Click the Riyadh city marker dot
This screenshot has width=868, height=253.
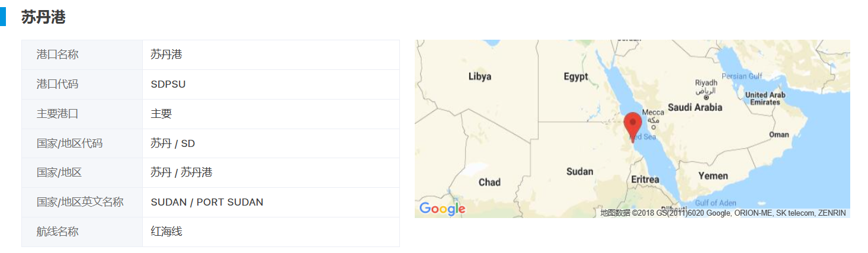pyautogui.click(x=706, y=98)
